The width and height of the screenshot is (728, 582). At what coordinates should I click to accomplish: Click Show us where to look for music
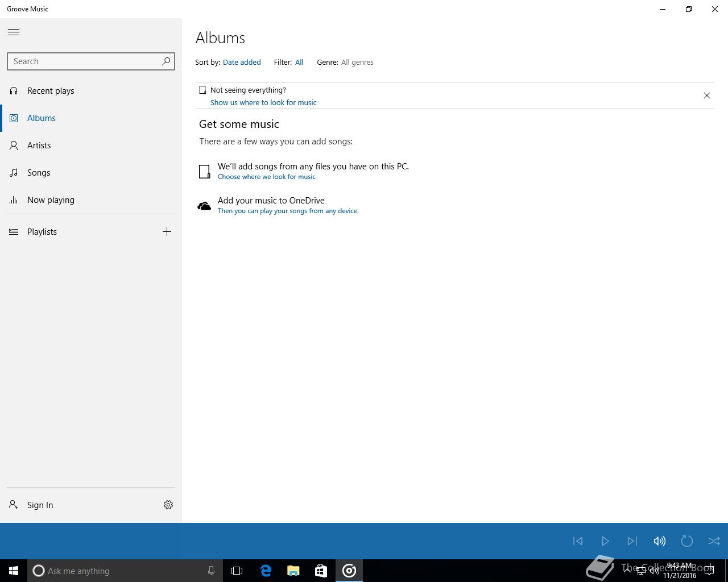click(263, 103)
